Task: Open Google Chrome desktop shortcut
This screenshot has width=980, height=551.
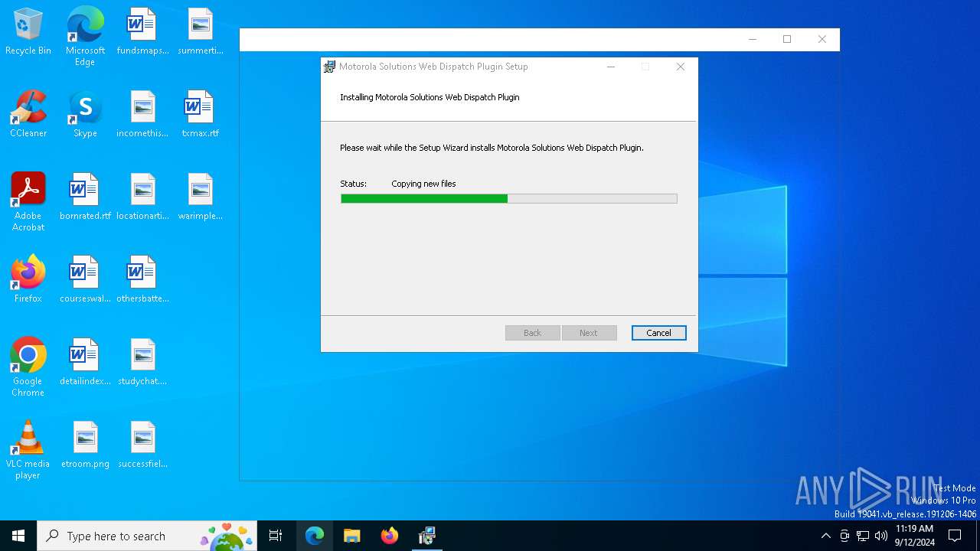Action: coord(28,367)
